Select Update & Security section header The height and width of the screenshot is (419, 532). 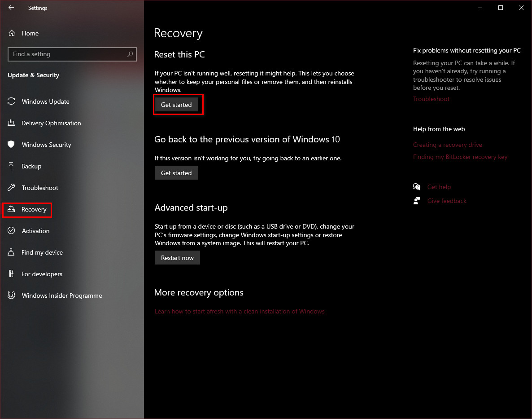tap(34, 75)
